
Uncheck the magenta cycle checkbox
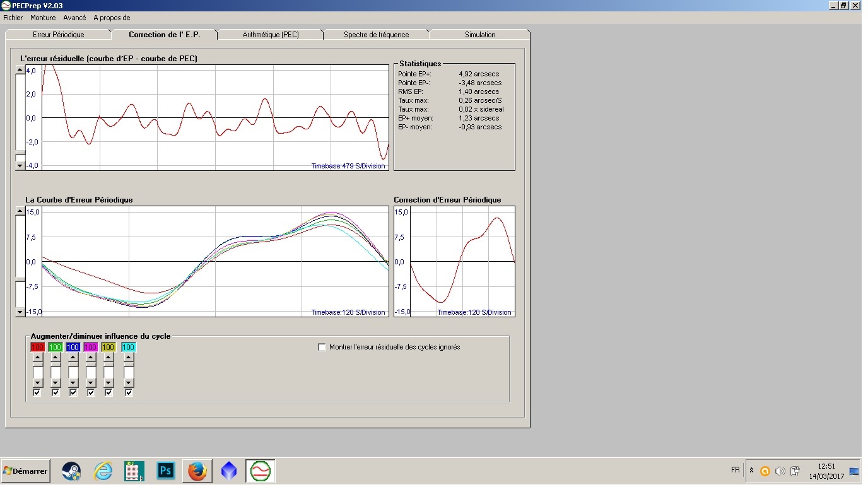[x=91, y=392]
